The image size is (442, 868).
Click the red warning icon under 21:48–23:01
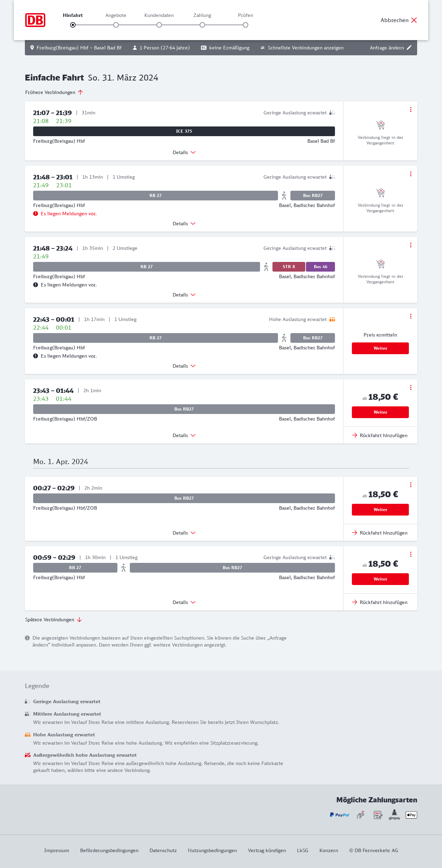[x=36, y=214]
